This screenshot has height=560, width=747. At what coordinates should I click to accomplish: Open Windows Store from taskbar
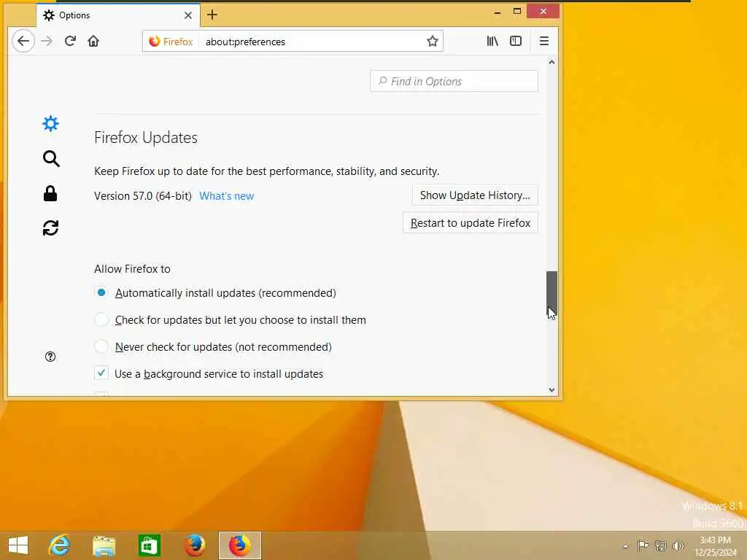point(149,545)
